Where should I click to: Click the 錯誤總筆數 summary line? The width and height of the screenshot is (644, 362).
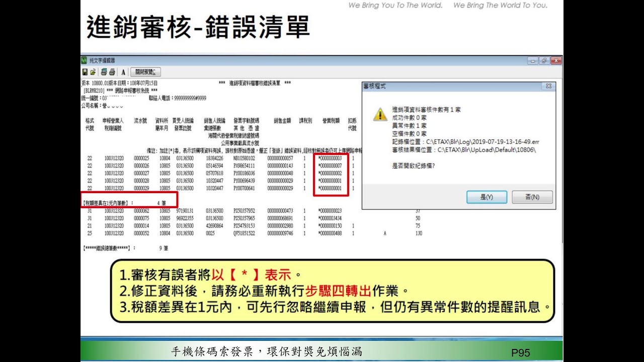tap(126, 248)
